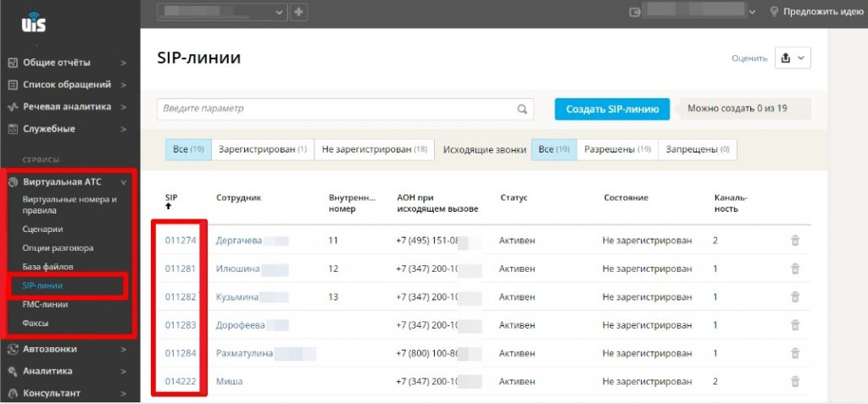This screenshot has height=404, width=868.
Task: Click the Введите параметр search field
Action: coord(337,109)
